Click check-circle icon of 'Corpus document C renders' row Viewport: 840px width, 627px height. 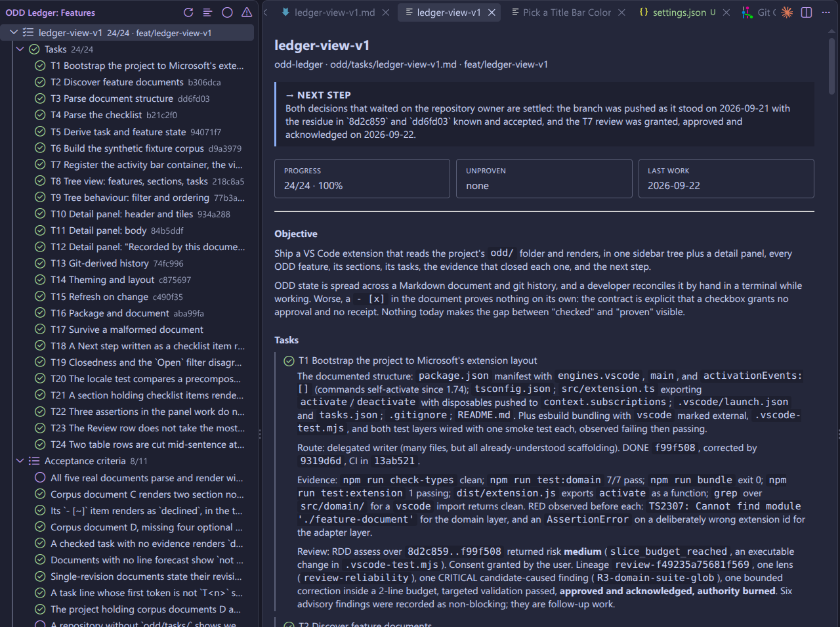(x=40, y=494)
